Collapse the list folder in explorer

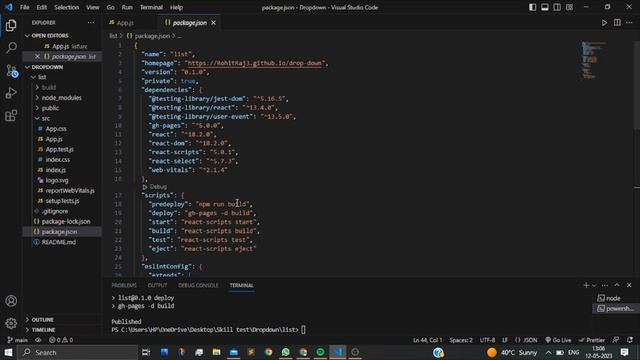tap(42, 77)
